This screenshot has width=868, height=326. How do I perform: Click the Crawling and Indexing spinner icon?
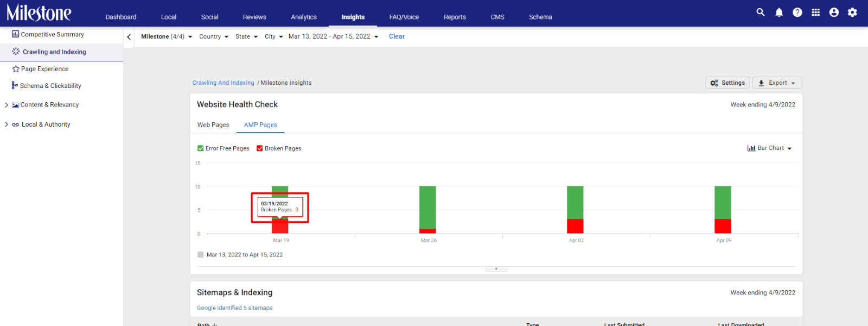pyautogui.click(x=16, y=51)
